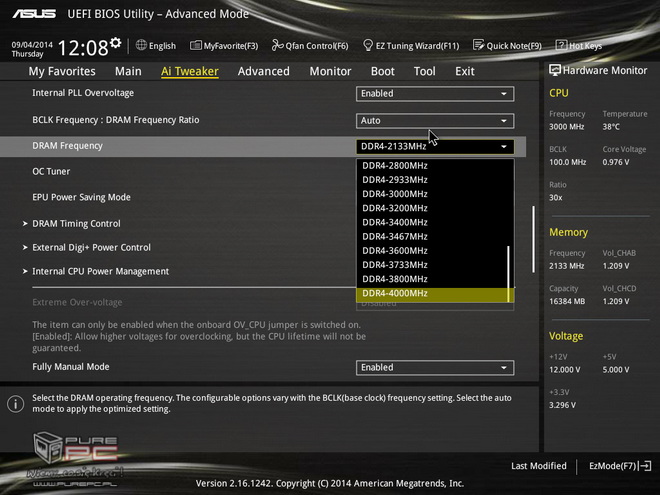Switch to the Exit tab
The height and width of the screenshot is (495, 660).
(x=465, y=71)
